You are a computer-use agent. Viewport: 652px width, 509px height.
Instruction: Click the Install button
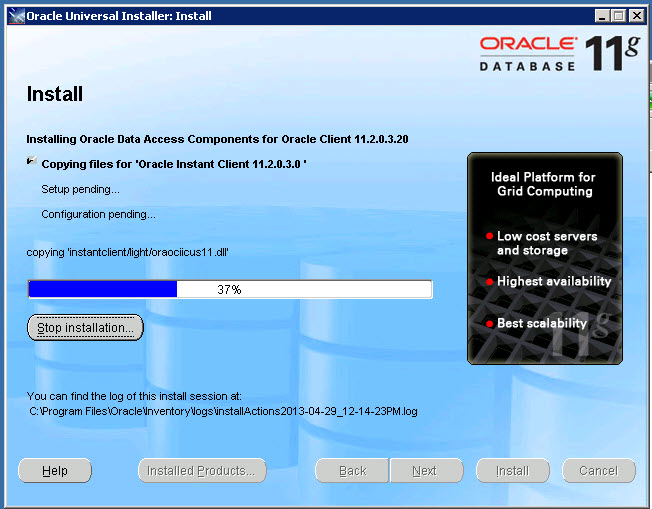[x=513, y=471]
